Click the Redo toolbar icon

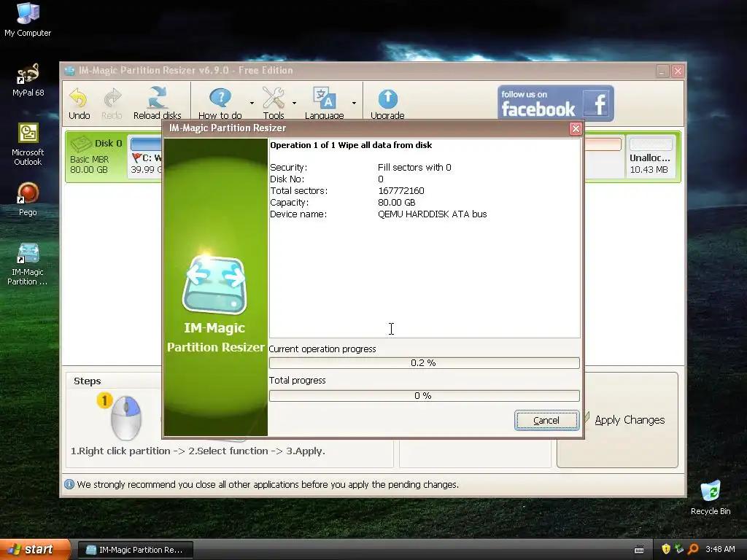pyautogui.click(x=112, y=104)
